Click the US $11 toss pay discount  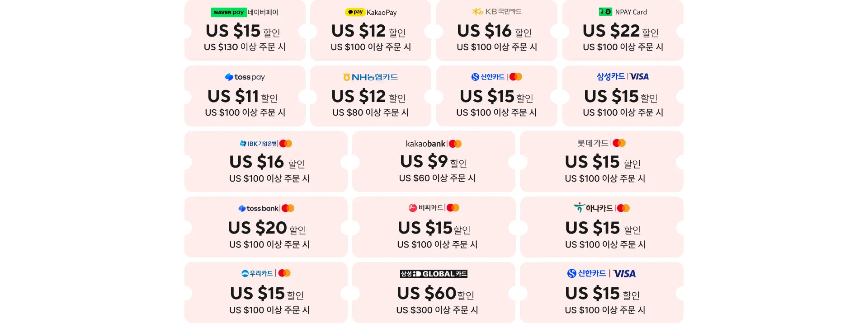click(245, 97)
